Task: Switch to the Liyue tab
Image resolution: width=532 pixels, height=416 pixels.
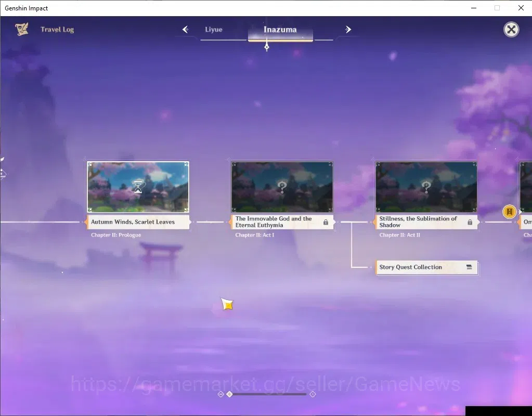Action: 213,30
